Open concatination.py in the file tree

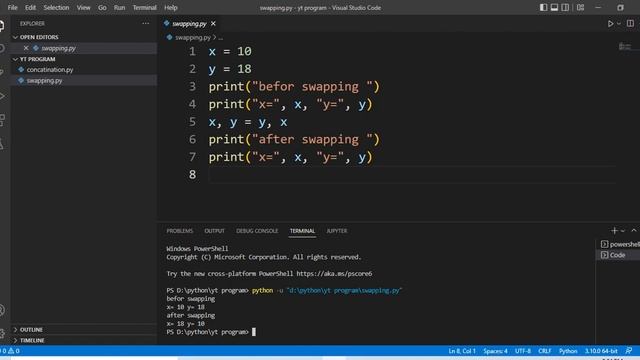[x=50, y=70]
